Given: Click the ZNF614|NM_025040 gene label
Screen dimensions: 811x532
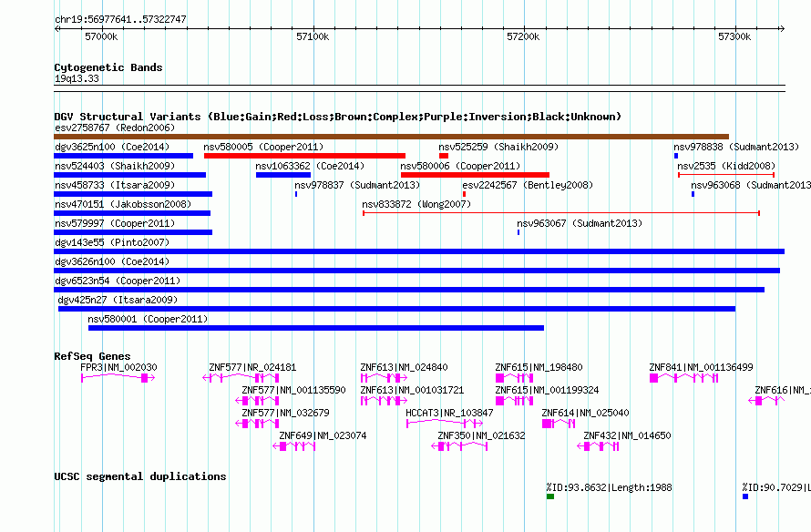Looking at the screenshot, I should tap(586, 413).
